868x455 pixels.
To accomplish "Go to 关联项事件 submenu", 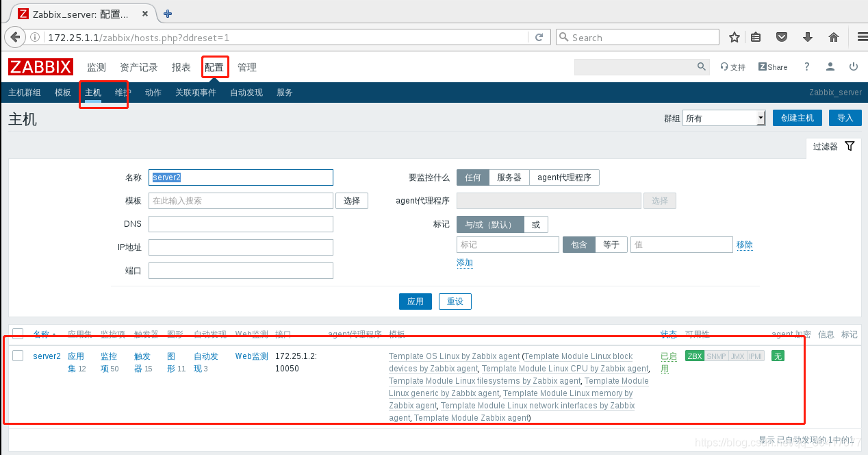I will click(x=196, y=93).
